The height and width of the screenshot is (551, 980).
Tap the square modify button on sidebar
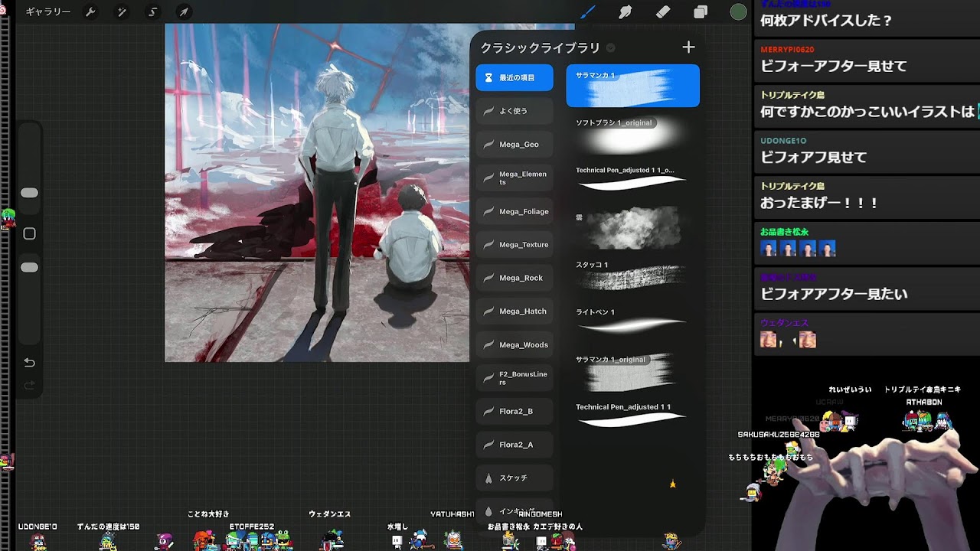[x=29, y=233]
